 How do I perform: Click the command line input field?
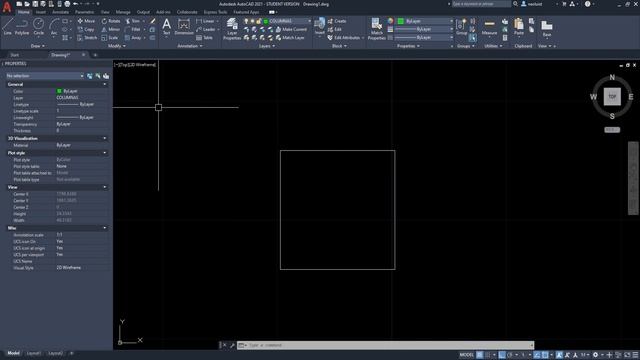click(385, 345)
